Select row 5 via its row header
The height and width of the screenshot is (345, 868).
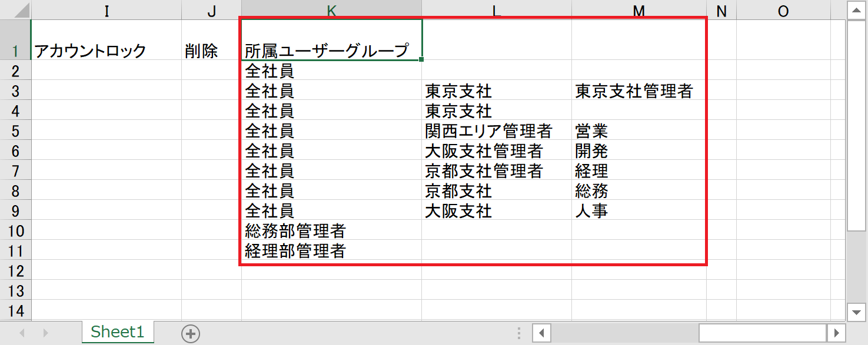pyautogui.click(x=15, y=130)
